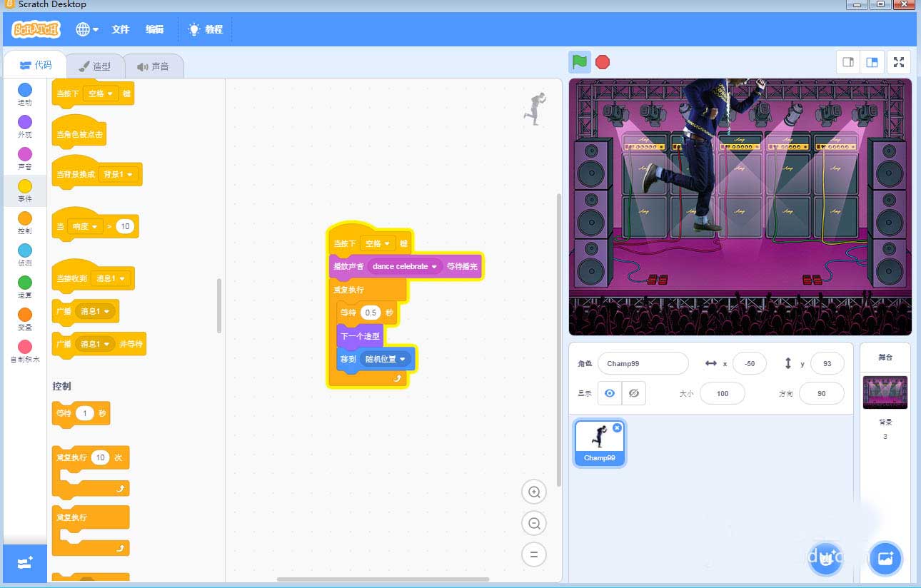
Task: Select the 侦测 block category
Action: 25,255
